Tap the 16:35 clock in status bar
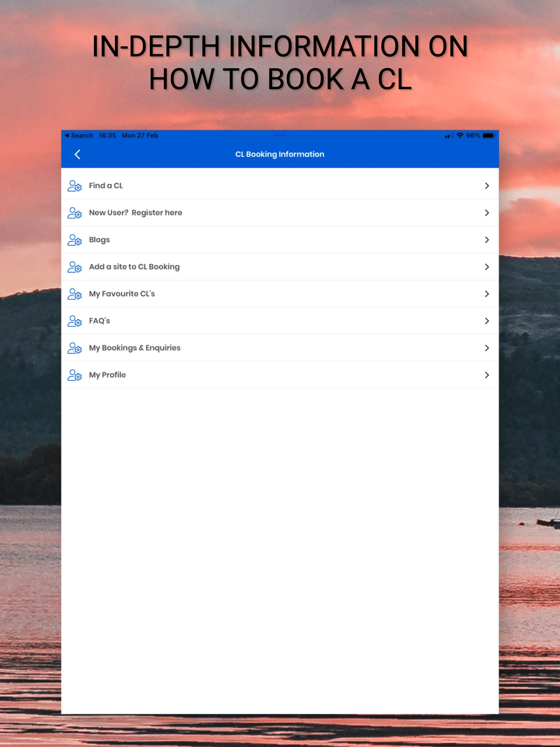560x747 pixels. pos(107,135)
